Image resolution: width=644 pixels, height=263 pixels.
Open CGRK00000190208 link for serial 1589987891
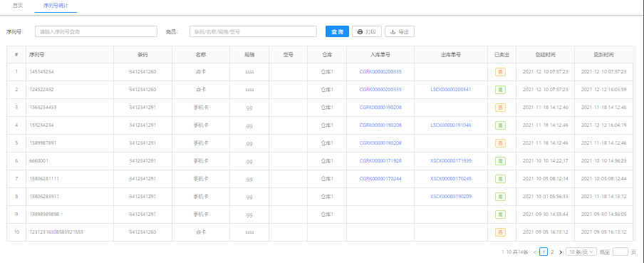(380, 143)
